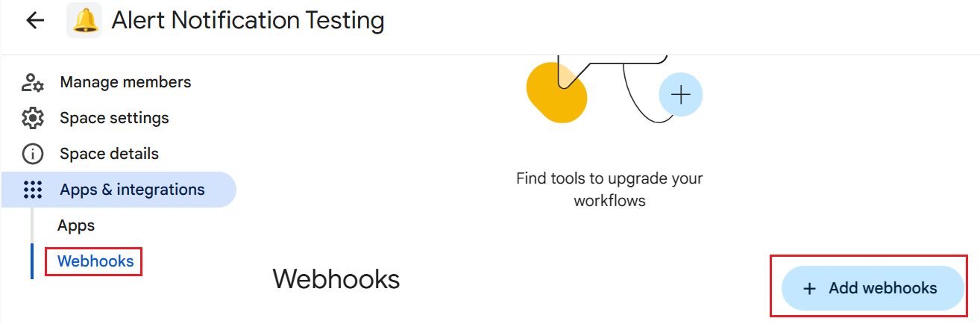Click the bell space avatar icon
The width and height of the screenshot is (980, 324).
[84, 20]
